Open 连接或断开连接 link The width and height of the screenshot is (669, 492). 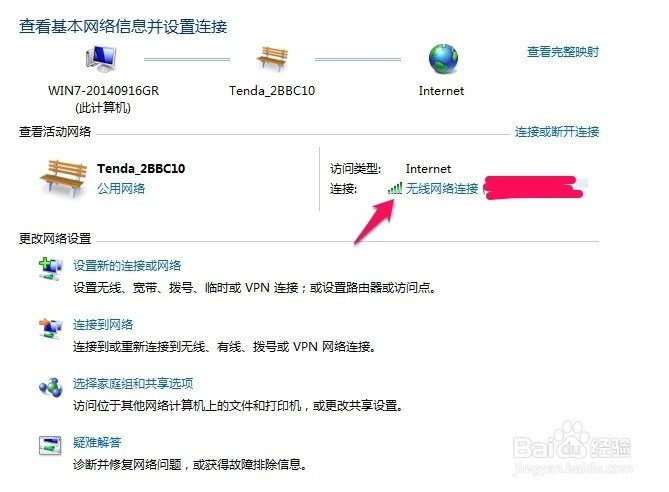pyautogui.click(x=557, y=131)
